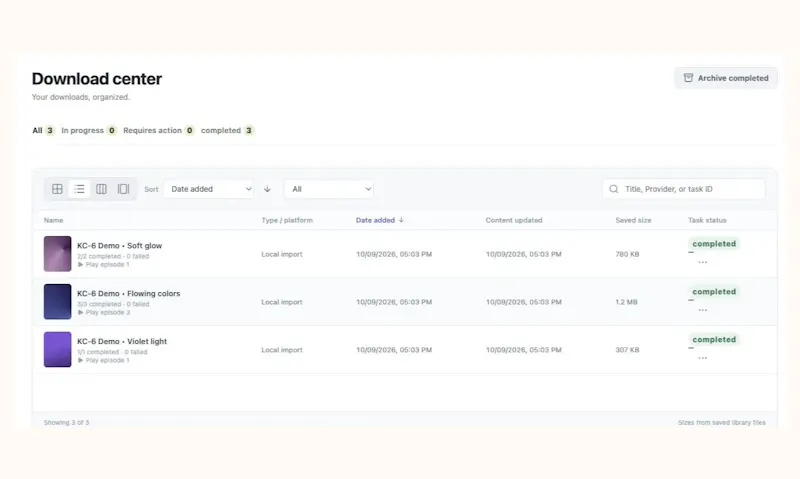Focus the Title, Provider, or task ID search field
The width and height of the screenshot is (800, 479).
pyautogui.click(x=684, y=189)
